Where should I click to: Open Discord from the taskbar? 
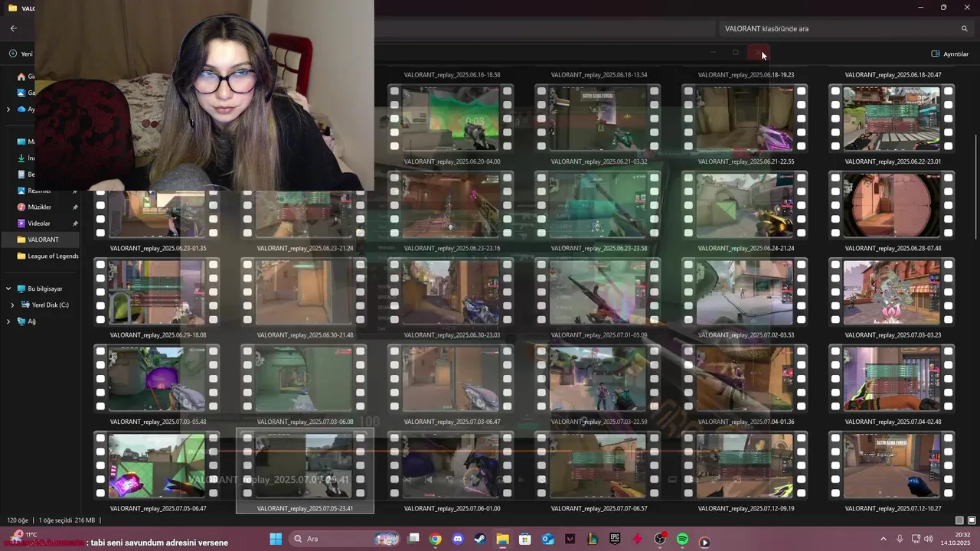(458, 539)
